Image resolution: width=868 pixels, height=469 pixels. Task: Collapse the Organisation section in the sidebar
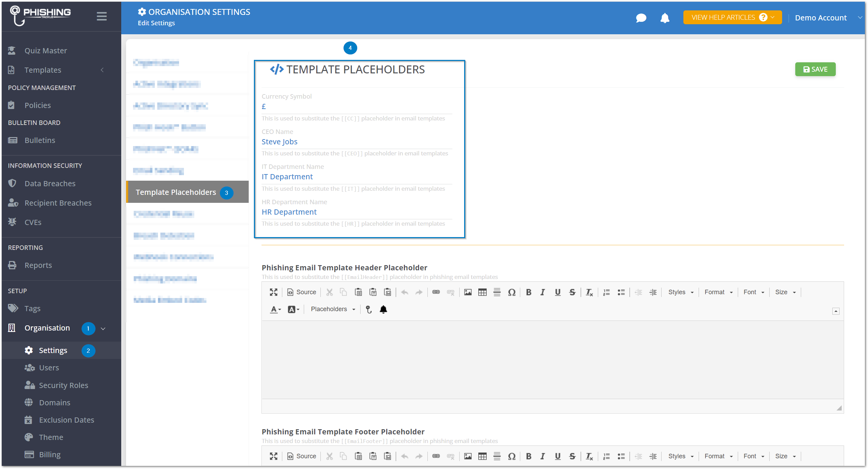(103, 328)
